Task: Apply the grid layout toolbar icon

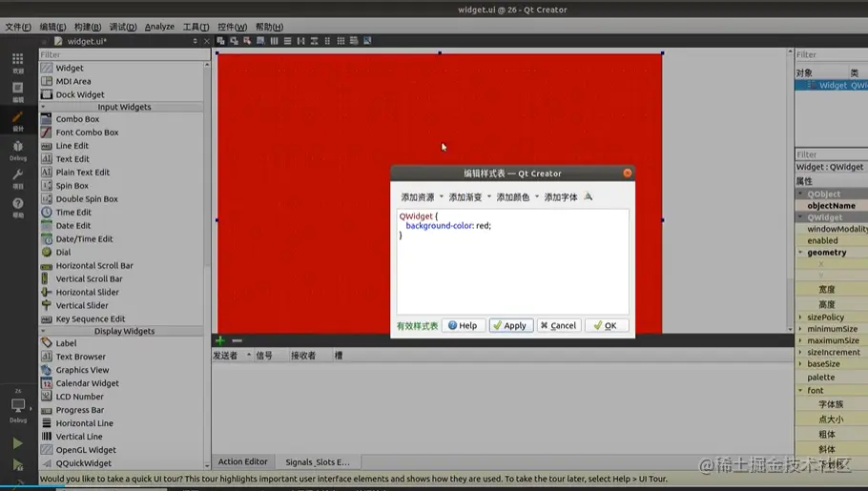Action: click(x=341, y=41)
